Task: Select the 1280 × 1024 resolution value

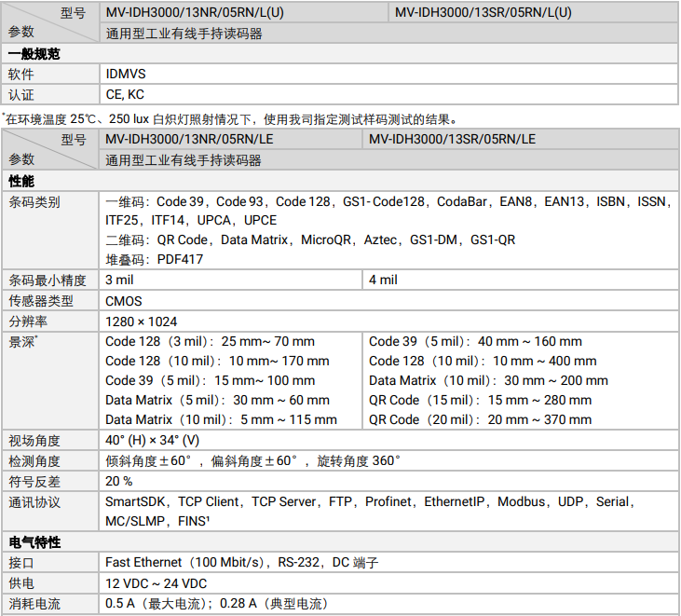Action: click(142, 321)
